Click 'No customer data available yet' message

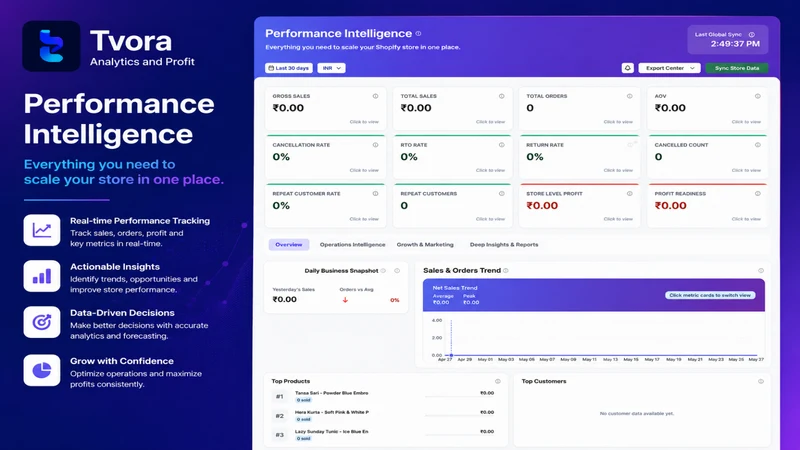637,413
